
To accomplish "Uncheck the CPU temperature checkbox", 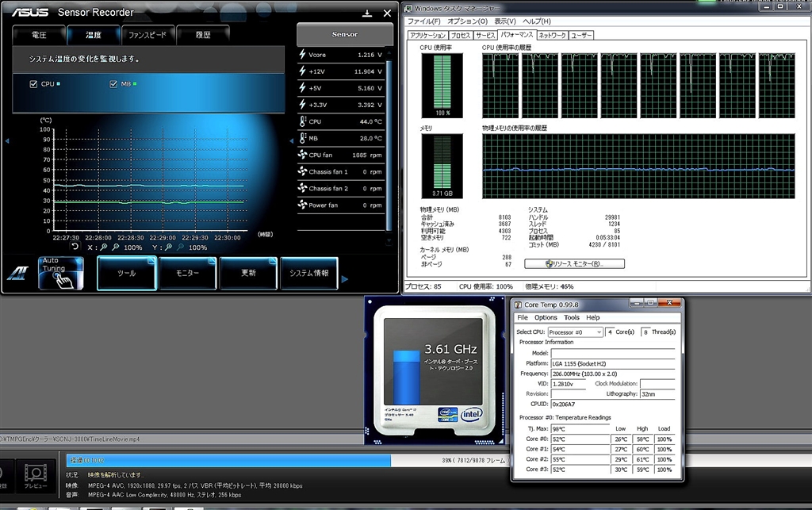I will point(33,83).
